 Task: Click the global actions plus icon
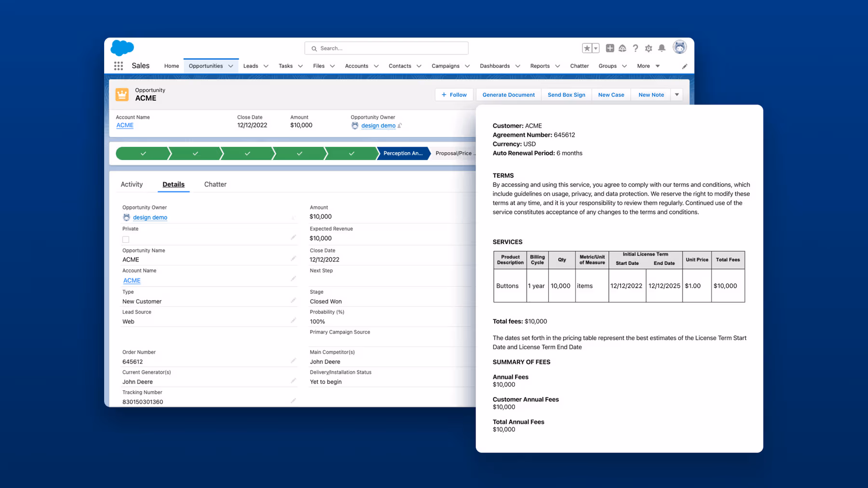point(610,48)
